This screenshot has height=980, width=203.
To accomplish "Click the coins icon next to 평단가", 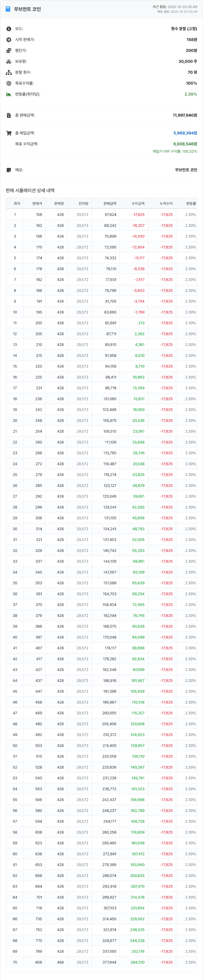I will [9, 51].
